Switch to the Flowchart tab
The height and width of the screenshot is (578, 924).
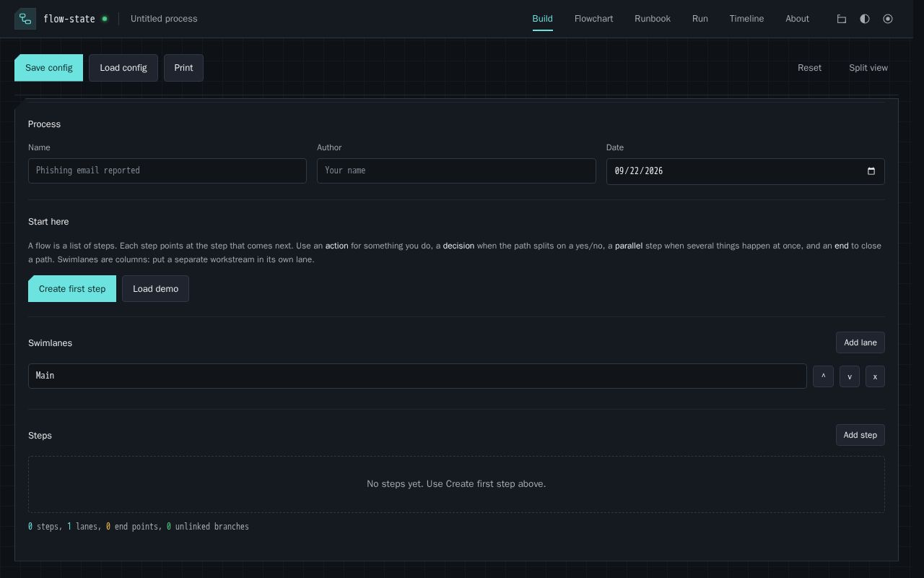pos(593,19)
